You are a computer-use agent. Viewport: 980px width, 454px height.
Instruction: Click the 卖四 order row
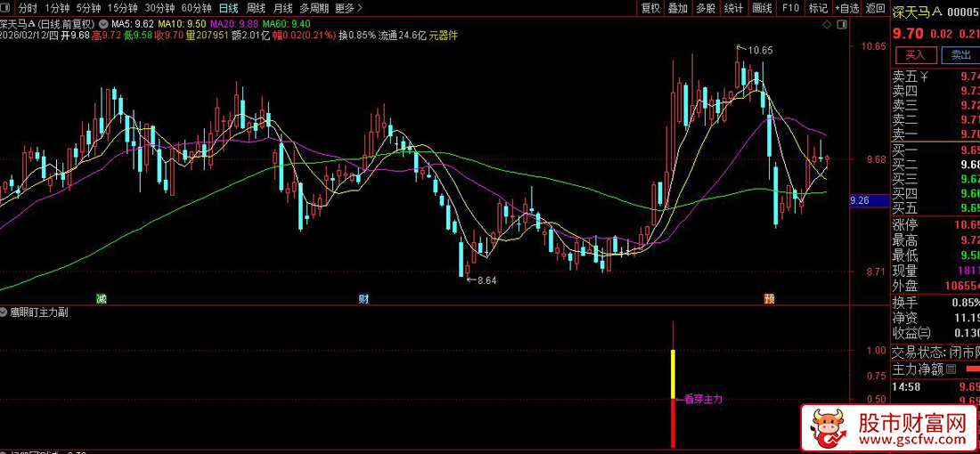pos(935,91)
